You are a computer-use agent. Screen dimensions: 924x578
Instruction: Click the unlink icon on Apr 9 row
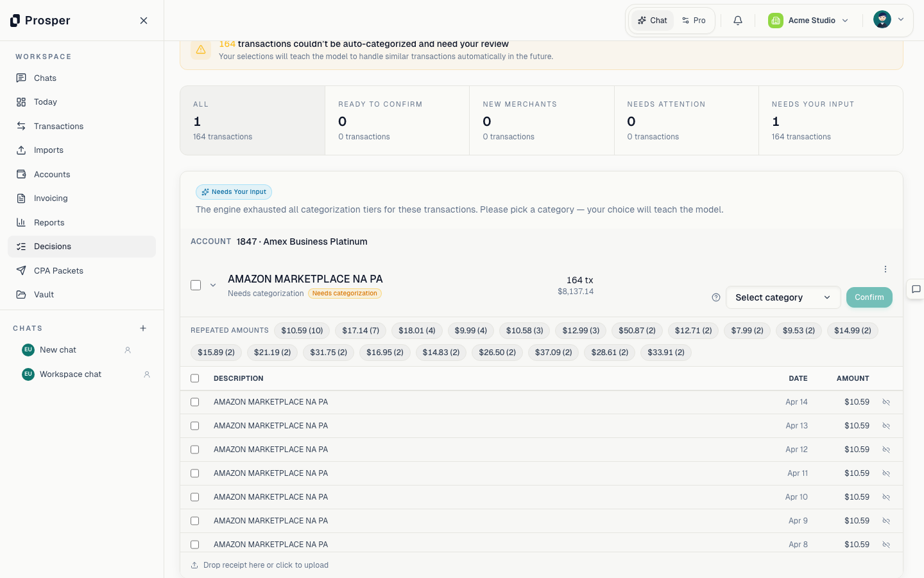(886, 521)
